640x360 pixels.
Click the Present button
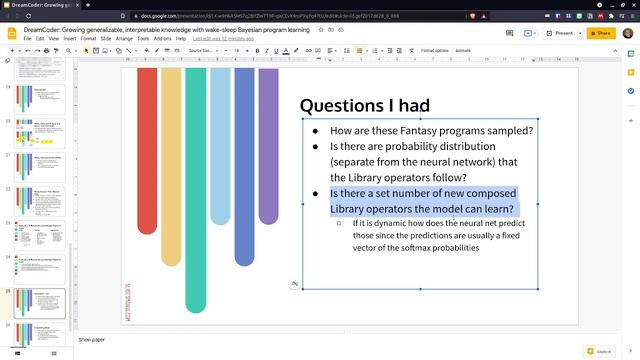tap(560, 33)
